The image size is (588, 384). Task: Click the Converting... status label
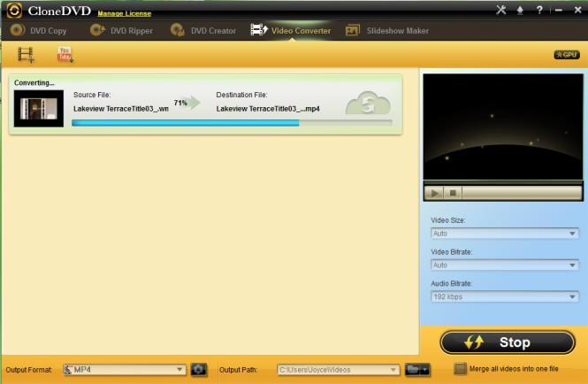pos(34,82)
